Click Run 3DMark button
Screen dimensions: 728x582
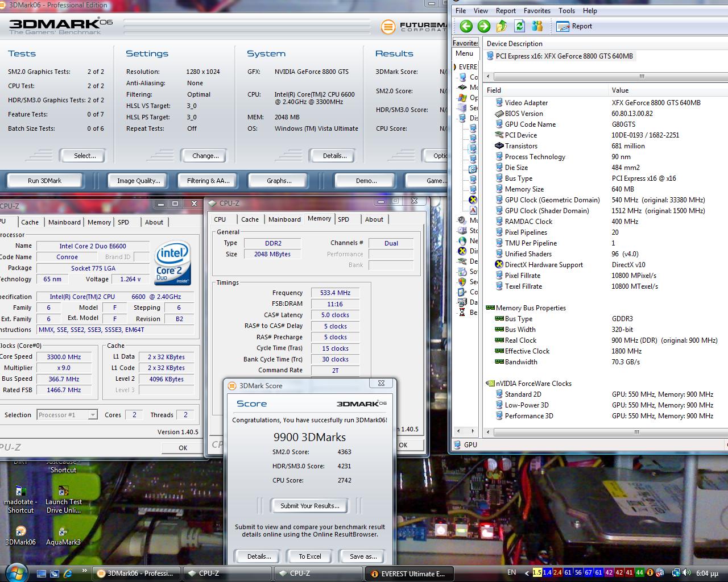[44, 181]
